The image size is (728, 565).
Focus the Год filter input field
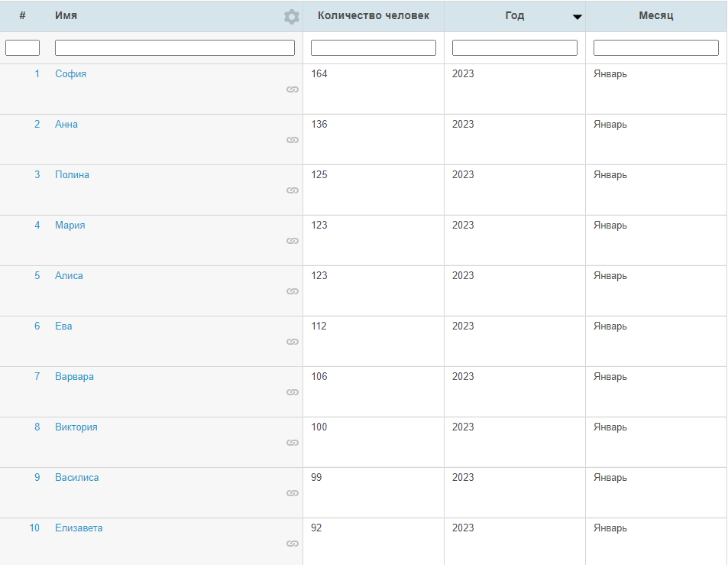[514, 48]
